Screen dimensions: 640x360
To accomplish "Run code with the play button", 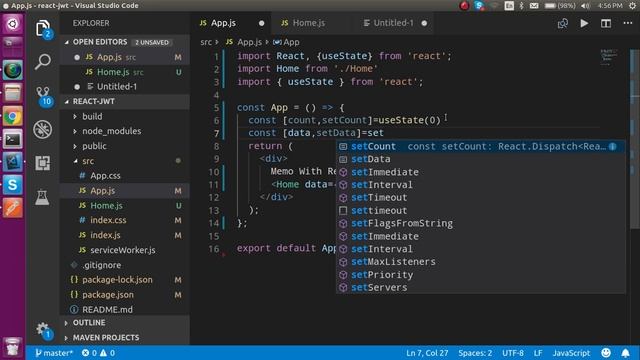I will pos(584,23).
